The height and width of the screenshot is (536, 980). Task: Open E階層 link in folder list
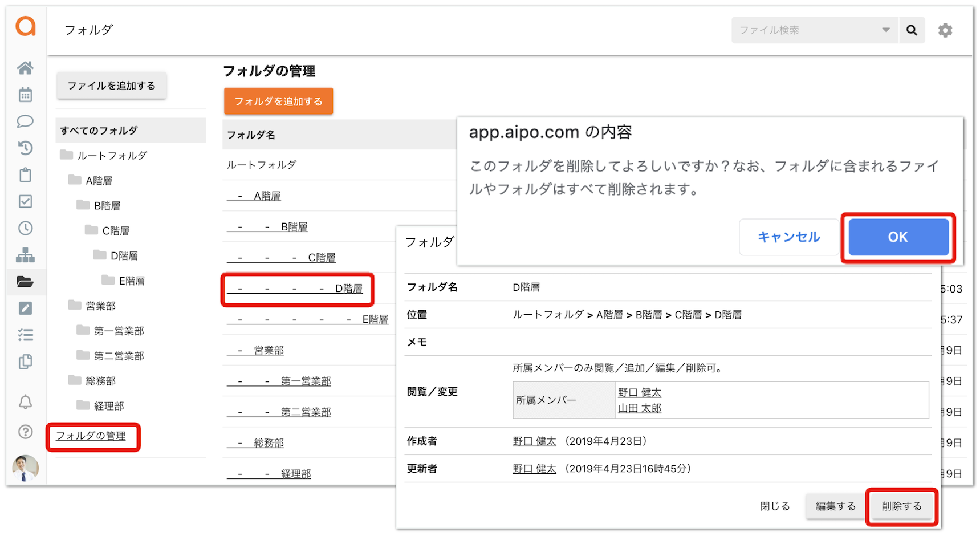[307, 319]
